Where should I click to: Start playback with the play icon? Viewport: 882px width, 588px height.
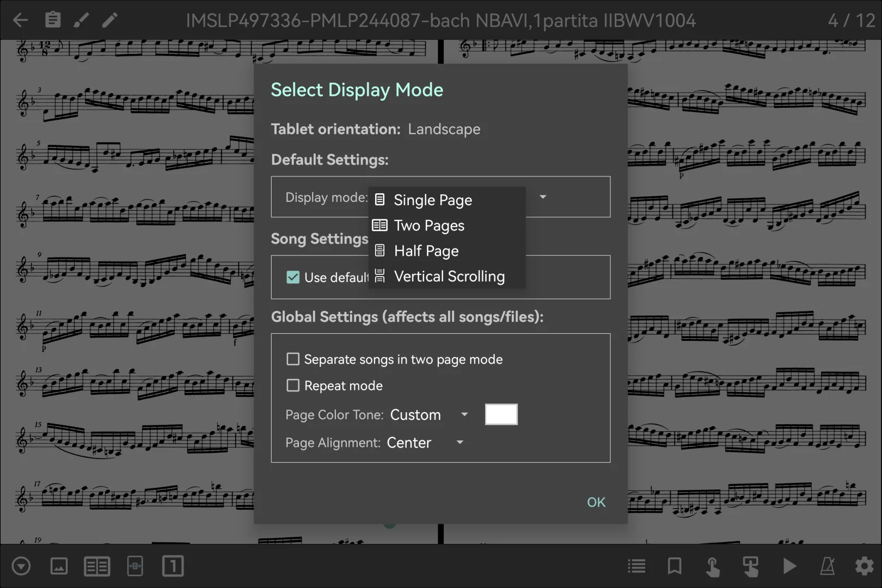(x=789, y=566)
